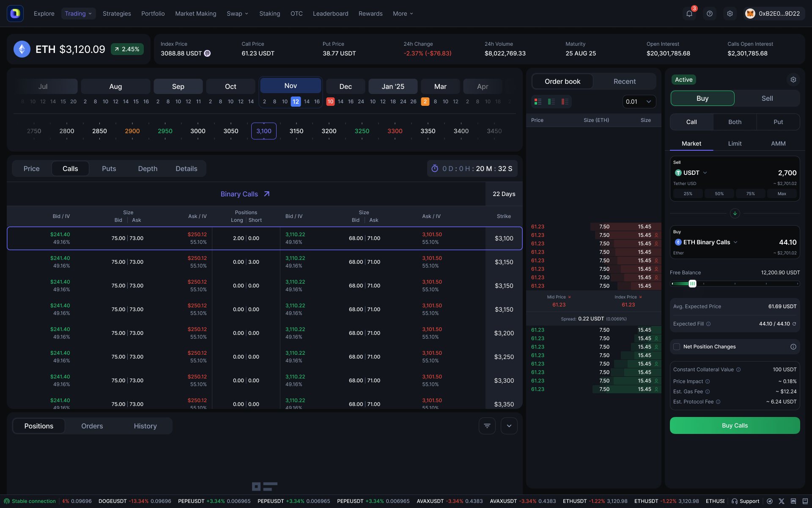Switch to the bids-only order book view

pos(551,102)
